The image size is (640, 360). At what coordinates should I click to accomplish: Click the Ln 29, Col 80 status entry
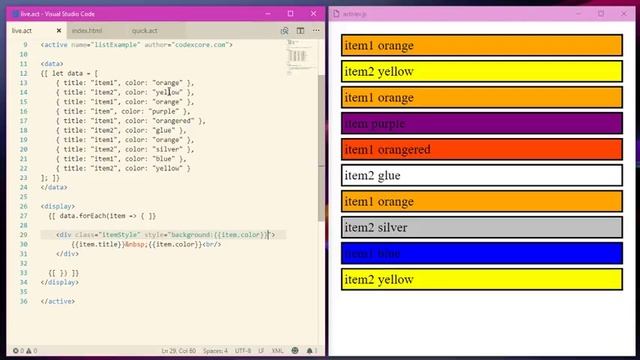click(x=178, y=351)
